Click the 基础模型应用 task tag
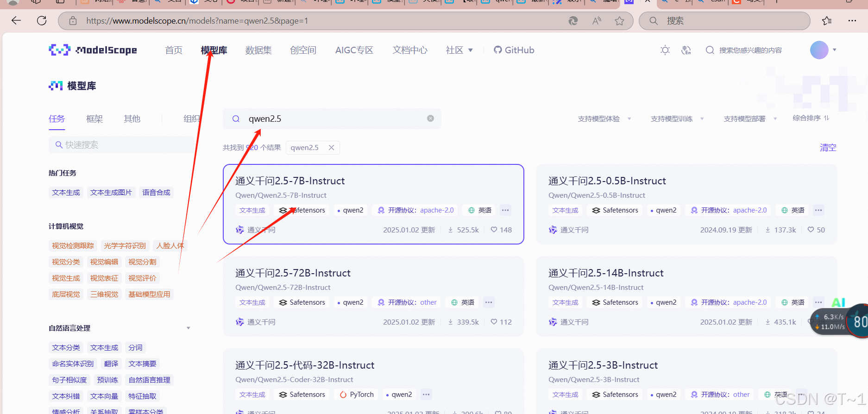Image resolution: width=868 pixels, height=414 pixels. point(149,295)
